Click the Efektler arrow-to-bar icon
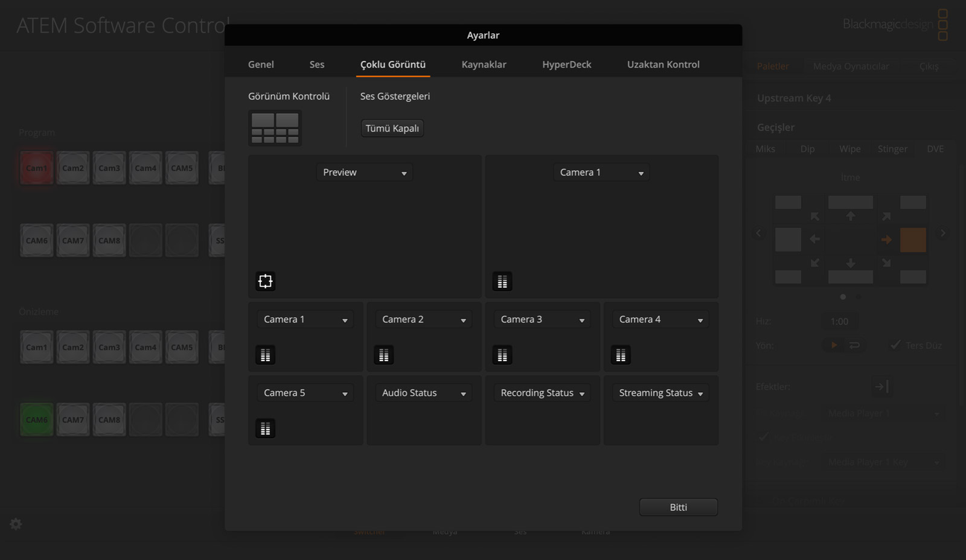966x560 pixels. tap(881, 386)
